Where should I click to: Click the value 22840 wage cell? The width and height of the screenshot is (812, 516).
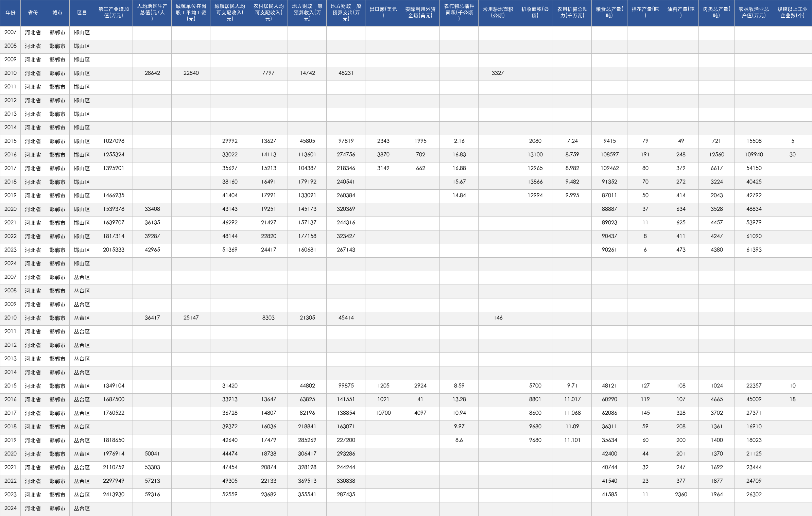191,73
